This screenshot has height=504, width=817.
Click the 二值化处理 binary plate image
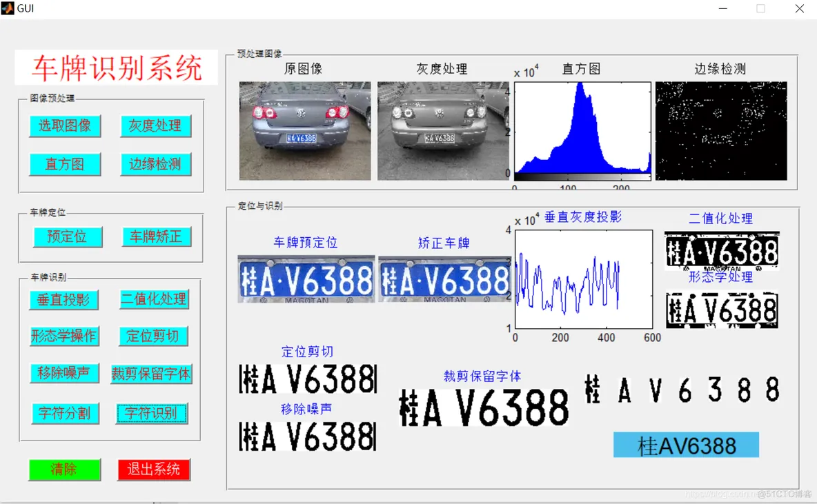(x=722, y=252)
